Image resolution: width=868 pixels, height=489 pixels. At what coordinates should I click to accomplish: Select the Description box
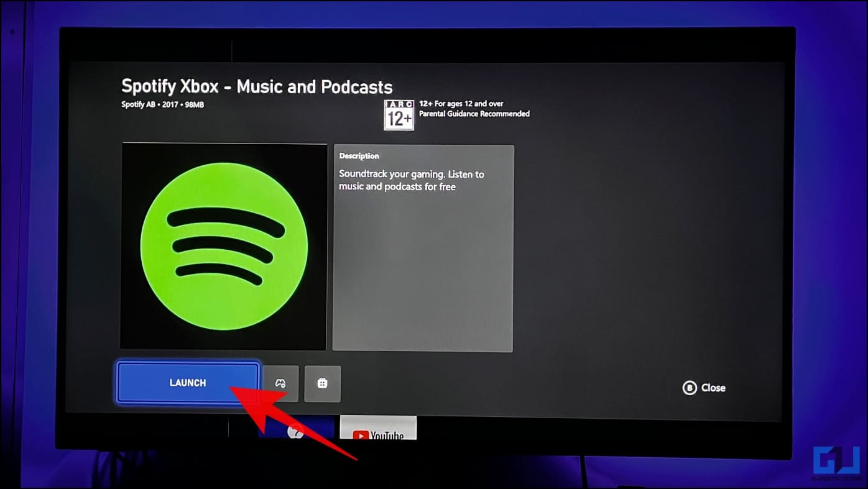pos(423,249)
